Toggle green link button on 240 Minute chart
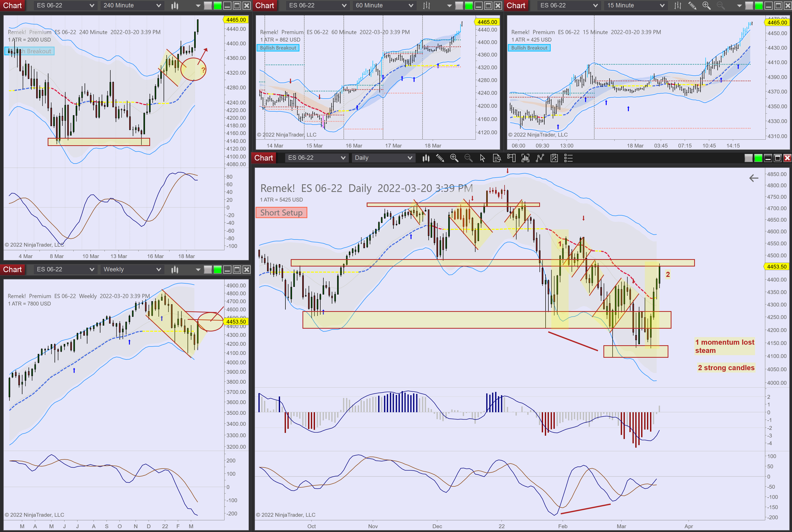Image resolution: width=792 pixels, height=532 pixels. (218, 5)
